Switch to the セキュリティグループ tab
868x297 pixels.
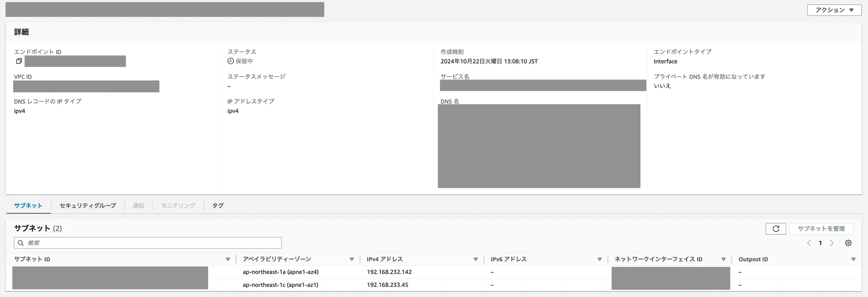[x=88, y=205]
